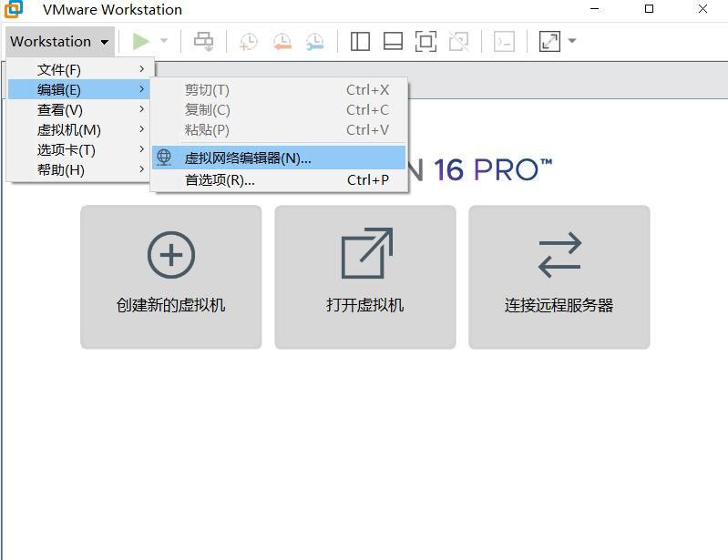Open the 查看(V) submenu
This screenshot has width=728, height=560.
point(78,109)
